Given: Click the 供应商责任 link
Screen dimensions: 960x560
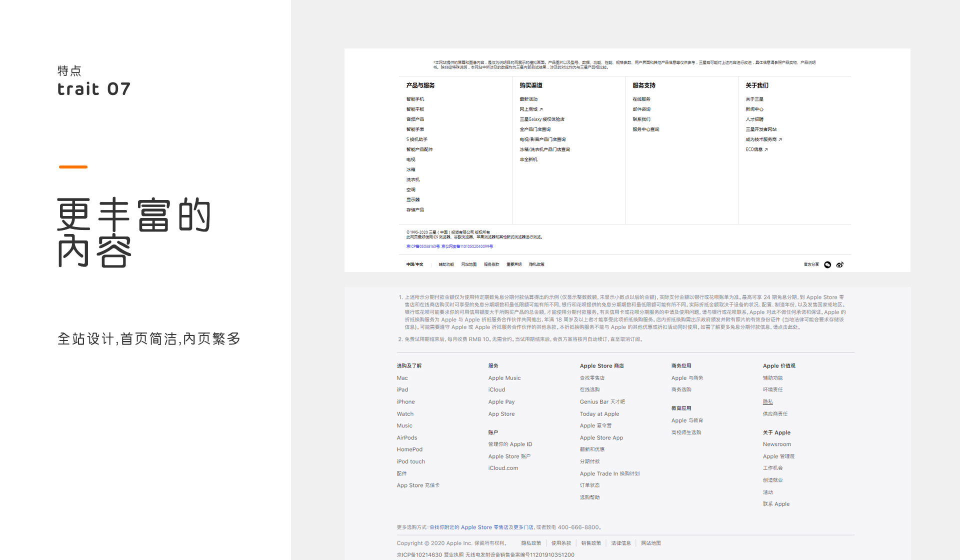Looking at the screenshot, I should tap(775, 414).
